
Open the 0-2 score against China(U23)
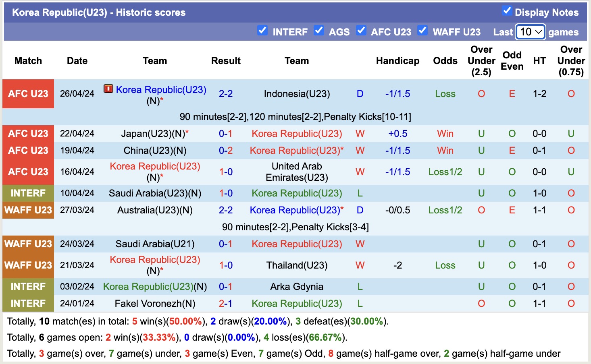pos(226,151)
